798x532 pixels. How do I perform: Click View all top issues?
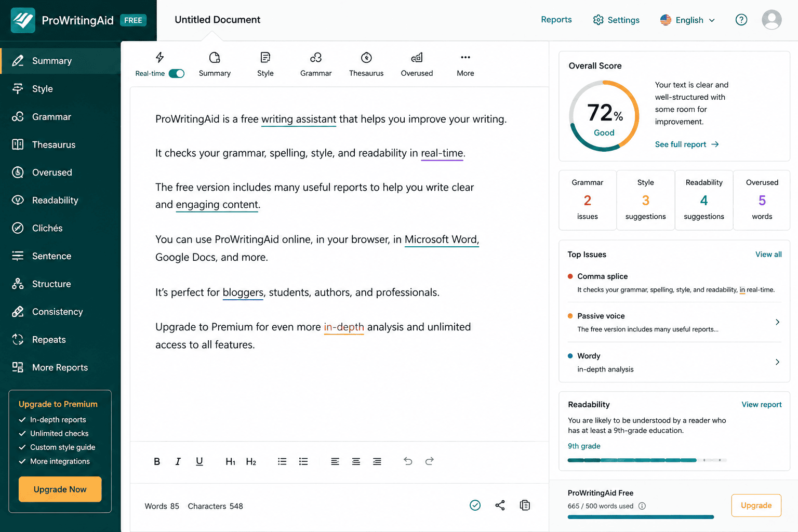[768, 255]
